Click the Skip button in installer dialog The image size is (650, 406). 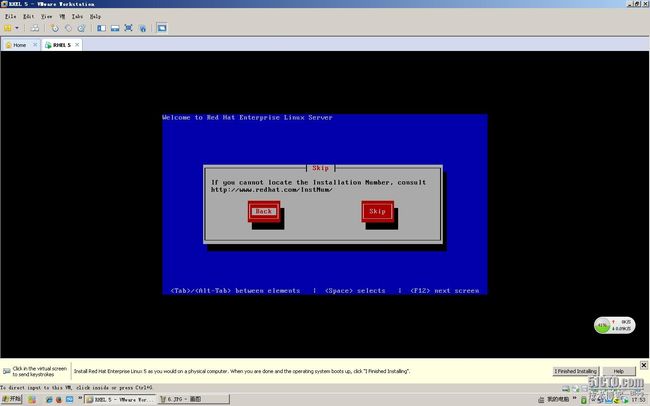click(x=378, y=212)
